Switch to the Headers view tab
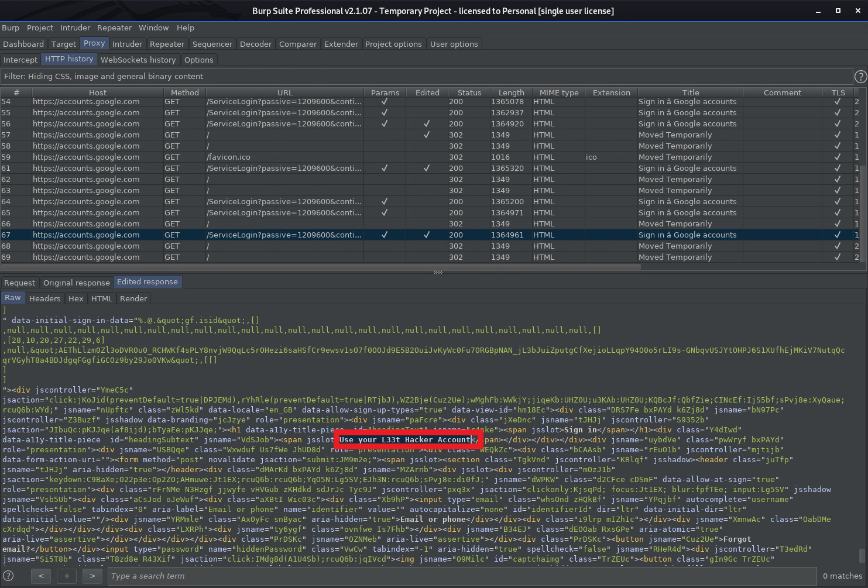The image size is (868, 588). (45, 298)
